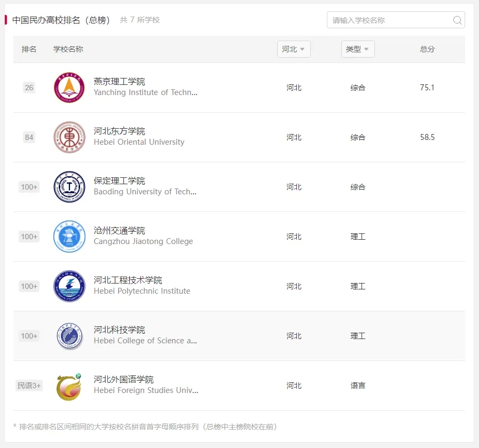Open 河北工程技术学院 name link
This screenshot has width=479, height=448.
(128, 280)
